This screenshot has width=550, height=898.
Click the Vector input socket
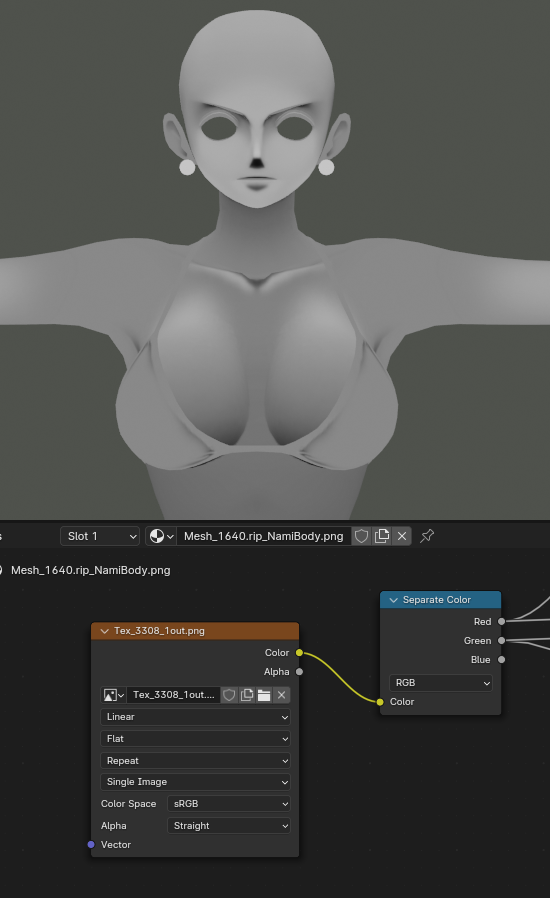pyautogui.click(x=91, y=844)
